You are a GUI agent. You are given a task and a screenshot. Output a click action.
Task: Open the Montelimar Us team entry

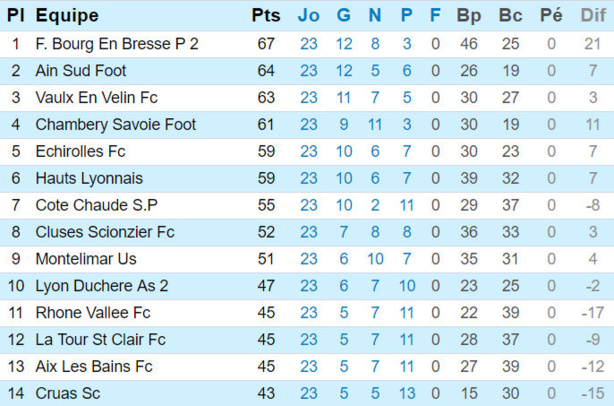[86, 258]
